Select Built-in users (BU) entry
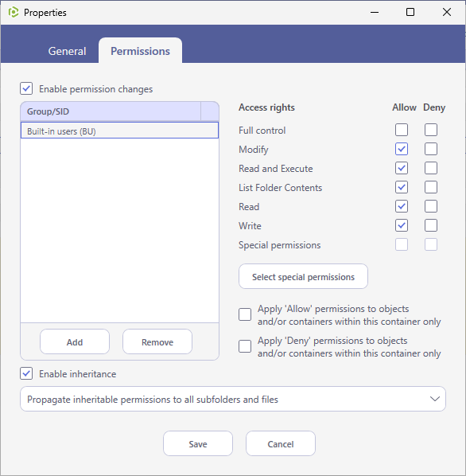The width and height of the screenshot is (466, 476). (x=119, y=131)
